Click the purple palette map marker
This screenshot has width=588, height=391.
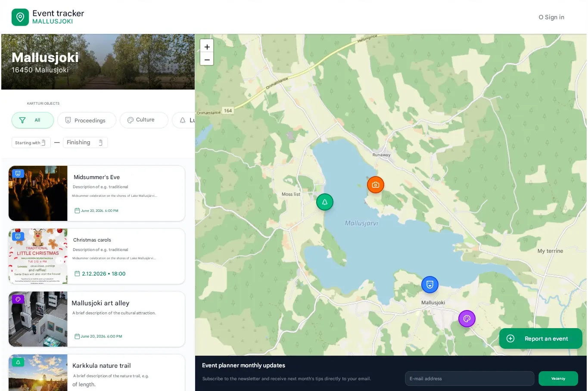point(467,319)
